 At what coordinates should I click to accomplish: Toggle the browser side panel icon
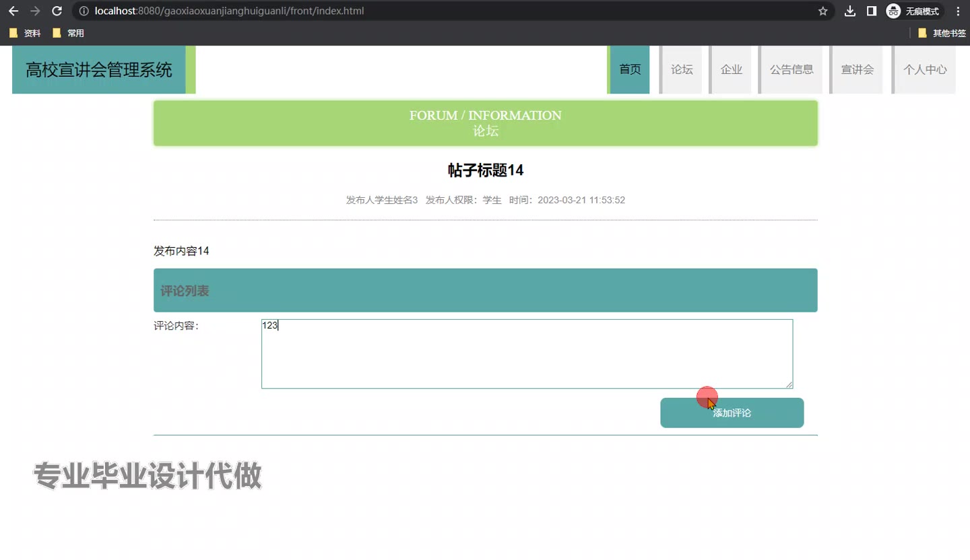click(x=871, y=11)
